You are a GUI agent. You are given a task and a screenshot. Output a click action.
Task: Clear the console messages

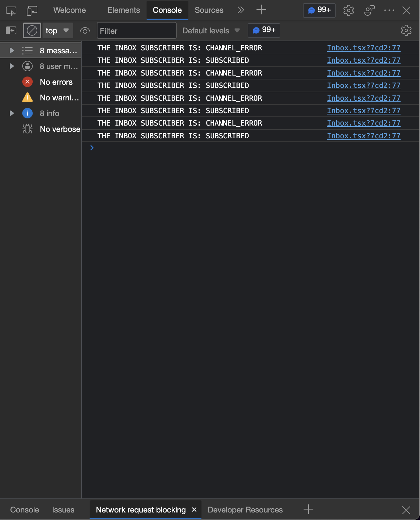[32, 30]
